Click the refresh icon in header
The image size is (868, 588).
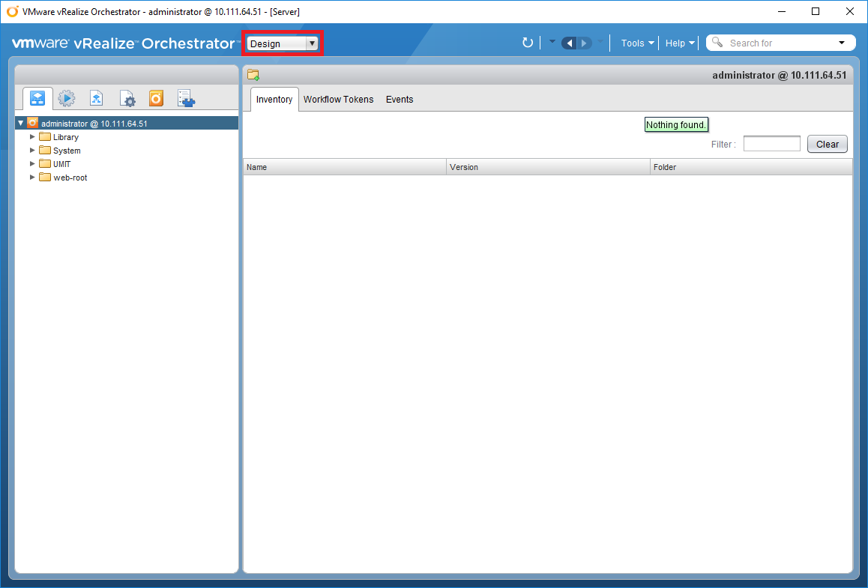[528, 43]
